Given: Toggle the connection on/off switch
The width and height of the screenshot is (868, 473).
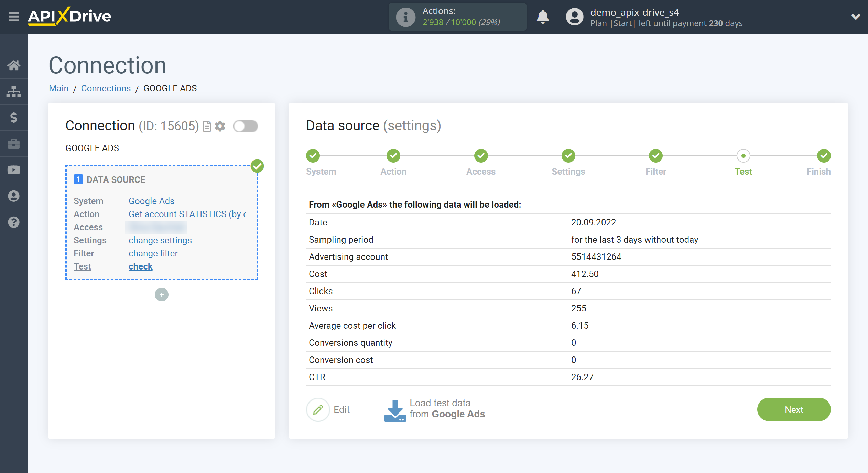Looking at the screenshot, I should 245,126.
